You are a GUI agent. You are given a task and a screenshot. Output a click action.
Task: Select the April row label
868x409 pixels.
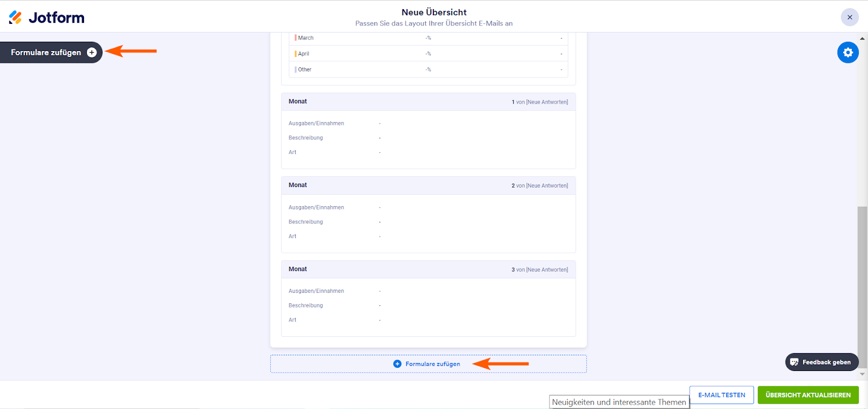click(304, 54)
